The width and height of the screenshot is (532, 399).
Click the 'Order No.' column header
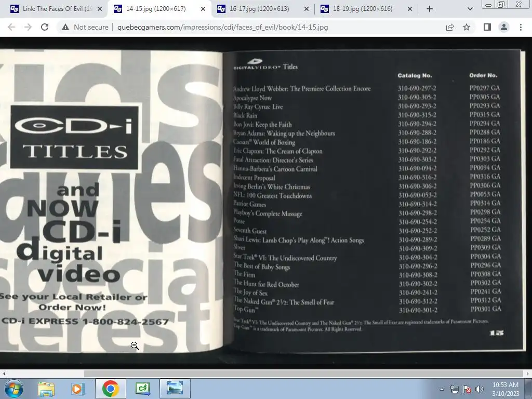(483, 75)
